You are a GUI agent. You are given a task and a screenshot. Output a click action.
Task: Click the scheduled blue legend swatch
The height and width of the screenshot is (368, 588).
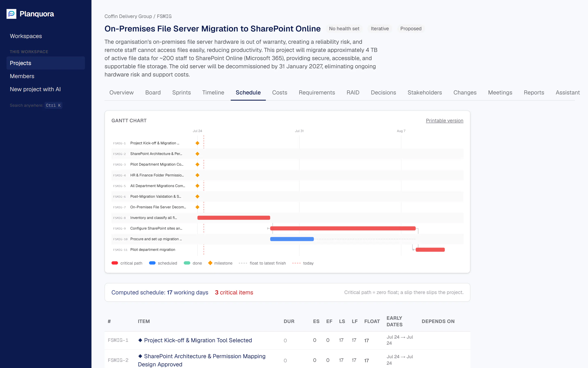tap(152, 263)
